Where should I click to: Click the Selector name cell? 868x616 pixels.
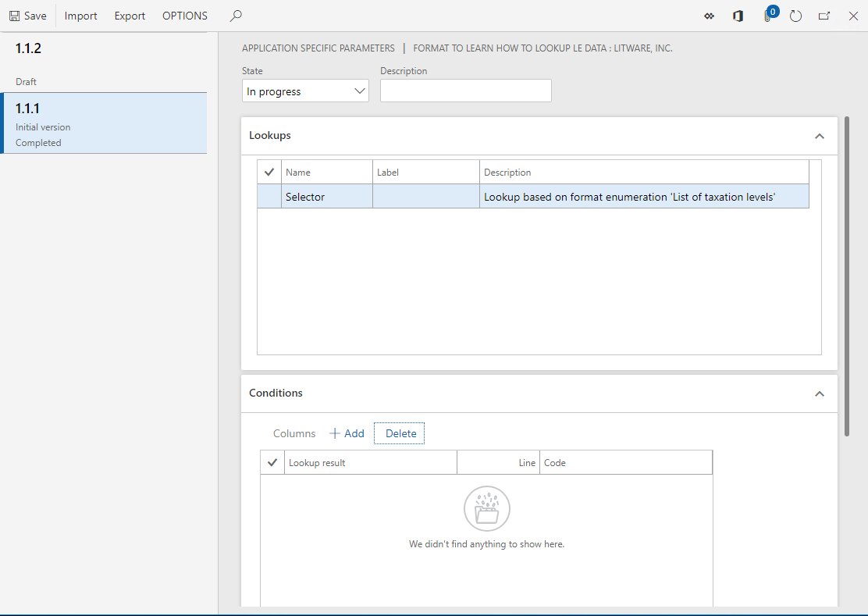point(326,197)
